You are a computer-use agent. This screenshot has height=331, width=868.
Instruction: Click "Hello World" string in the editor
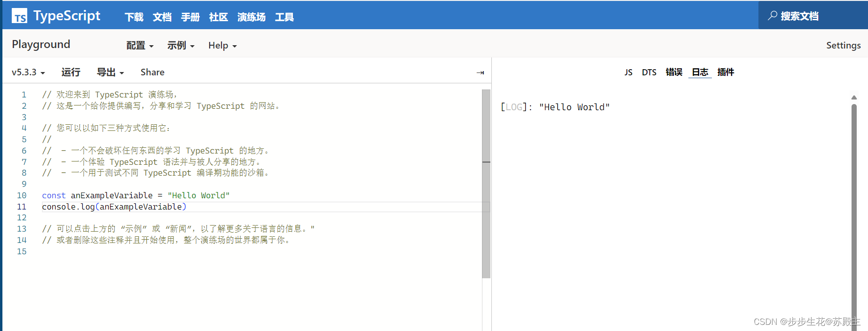click(198, 195)
